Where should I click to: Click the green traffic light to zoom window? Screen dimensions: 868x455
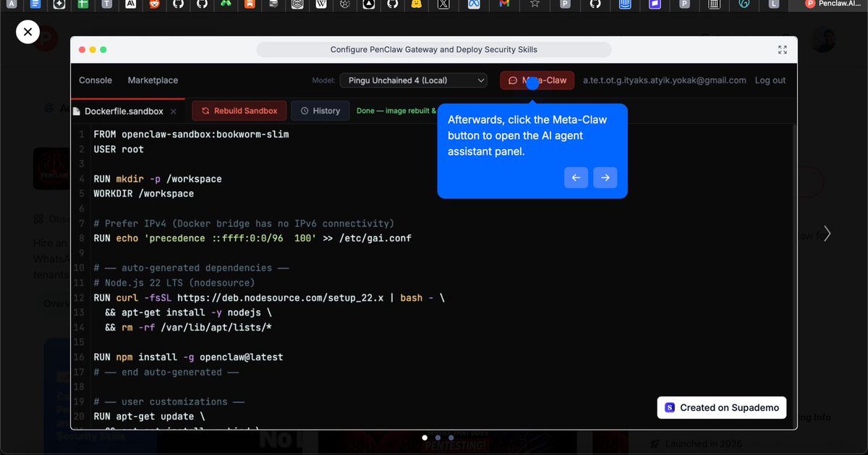pos(102,49)
